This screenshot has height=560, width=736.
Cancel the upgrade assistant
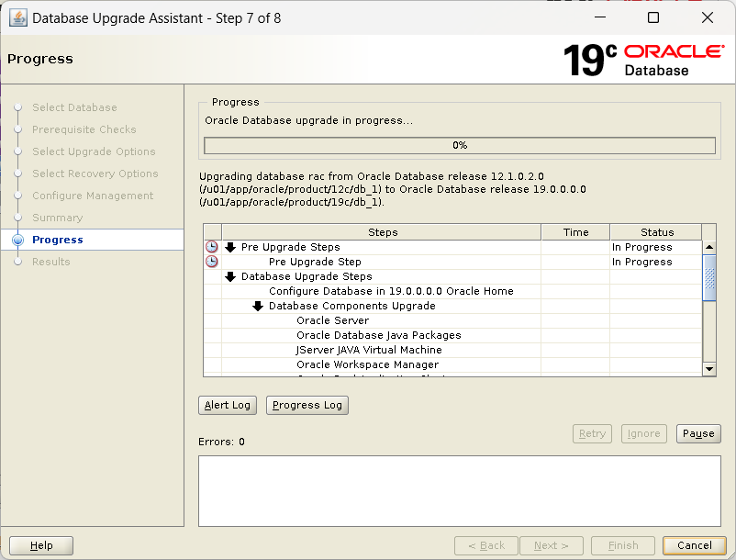click(x=694, y=545)
